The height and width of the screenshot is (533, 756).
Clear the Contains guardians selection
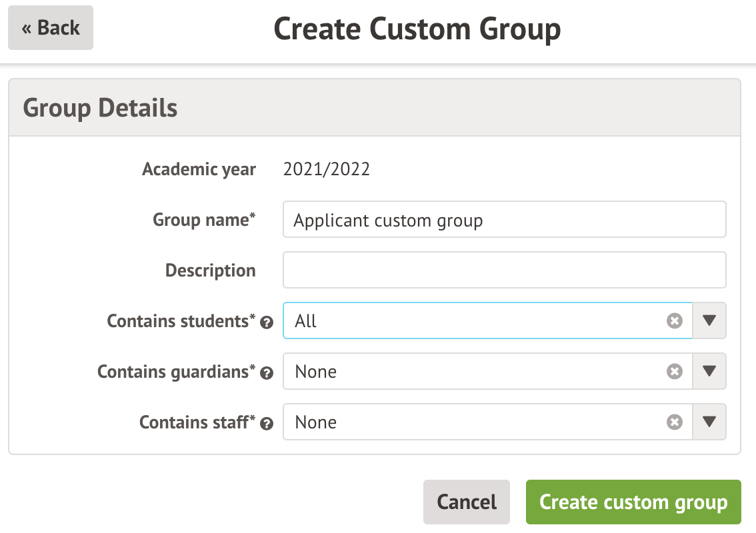tap(675, 371)
